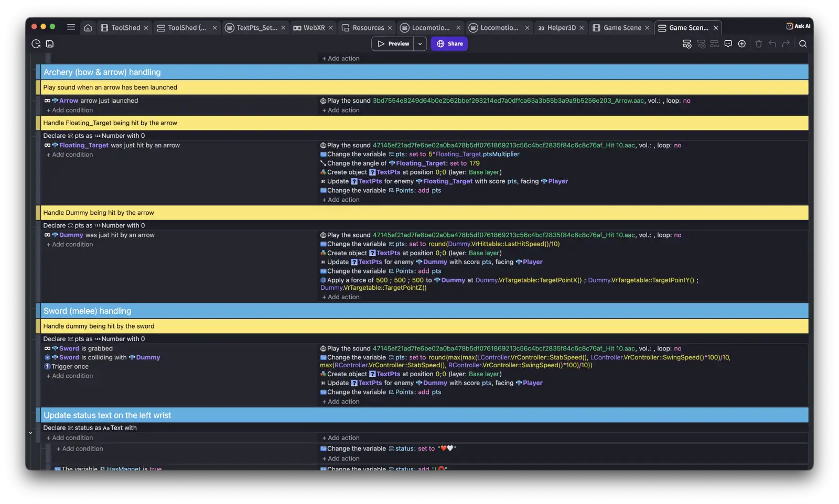Open the Preview dropdown arrow

[x=420, y=44]
